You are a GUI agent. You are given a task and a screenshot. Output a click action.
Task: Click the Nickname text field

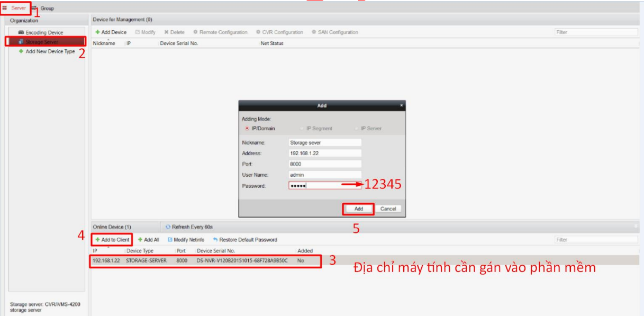pos(325,142)
